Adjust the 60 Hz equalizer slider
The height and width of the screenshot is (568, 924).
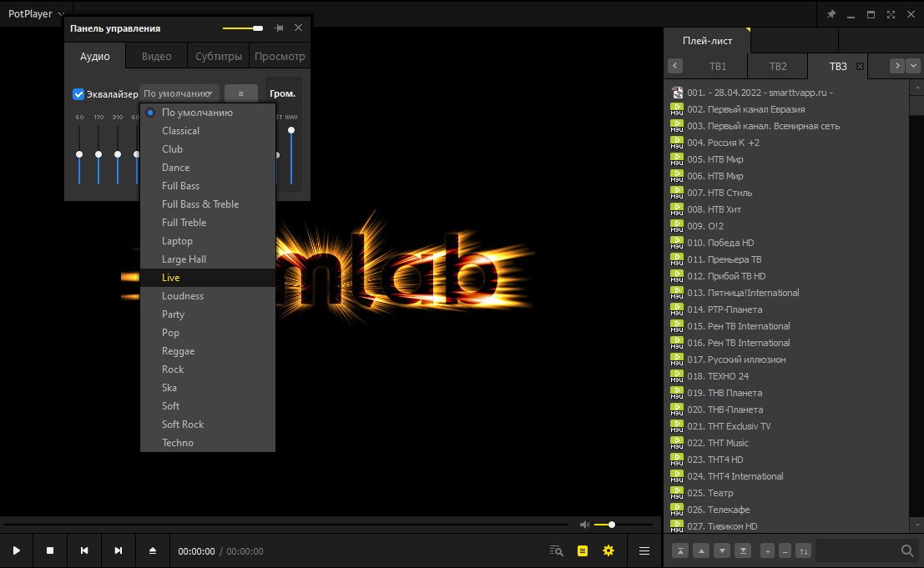click(79, 154)
